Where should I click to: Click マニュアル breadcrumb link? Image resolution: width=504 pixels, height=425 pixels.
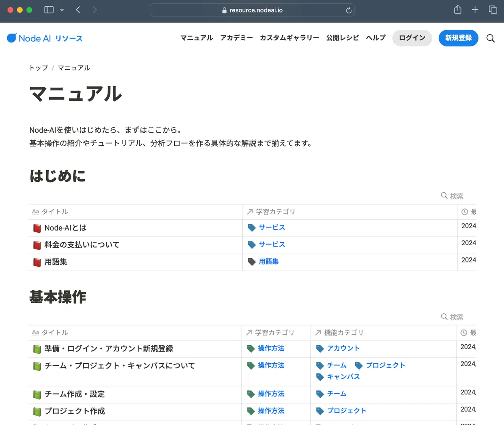[x=74, y=68]
